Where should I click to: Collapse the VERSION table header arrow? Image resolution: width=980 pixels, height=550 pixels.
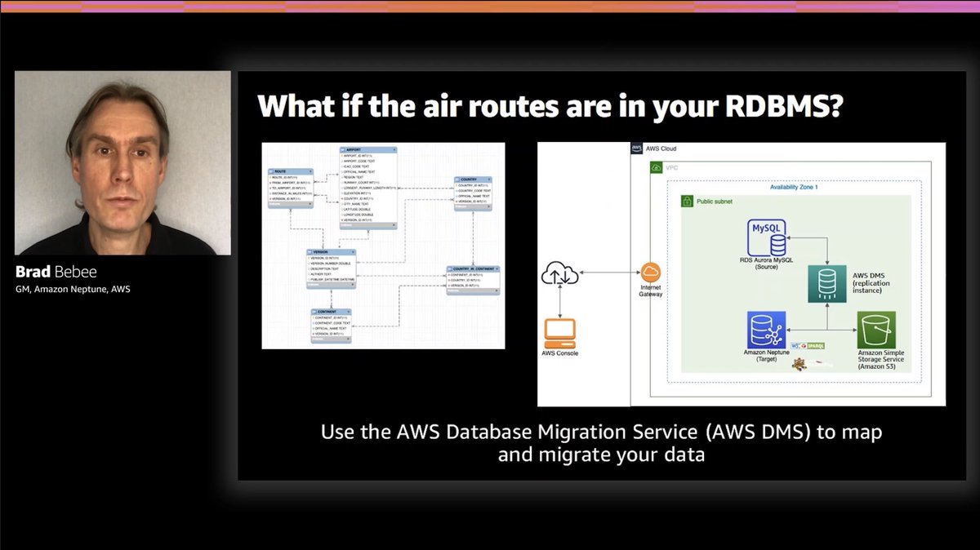[x=352, y=252]
